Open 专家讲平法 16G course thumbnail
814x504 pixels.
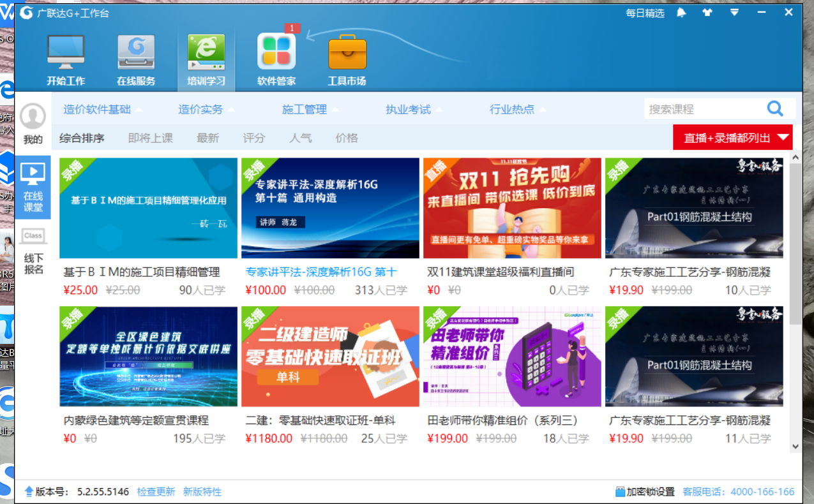click(330, 208)
